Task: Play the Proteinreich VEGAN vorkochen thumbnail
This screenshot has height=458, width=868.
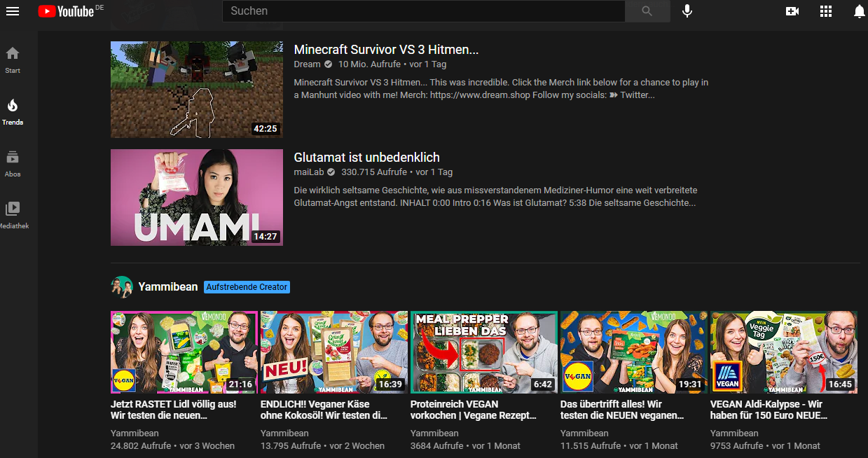Action: [483, 352]
